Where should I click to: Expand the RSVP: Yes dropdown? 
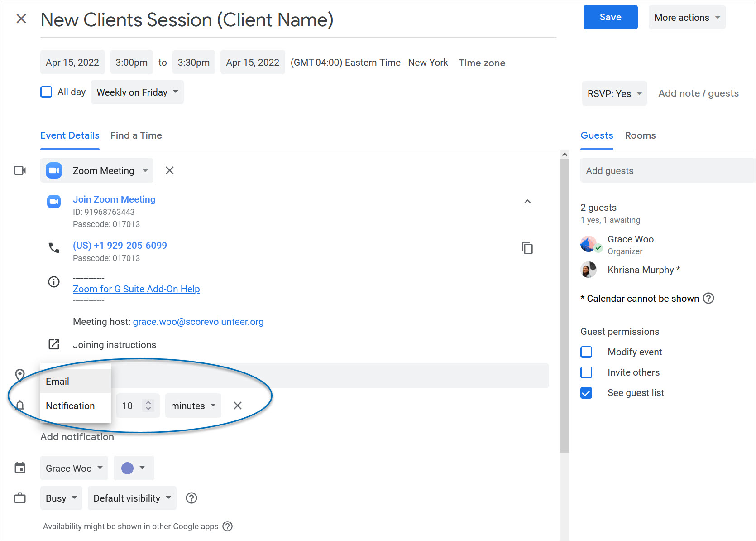(x=614, y=93)
